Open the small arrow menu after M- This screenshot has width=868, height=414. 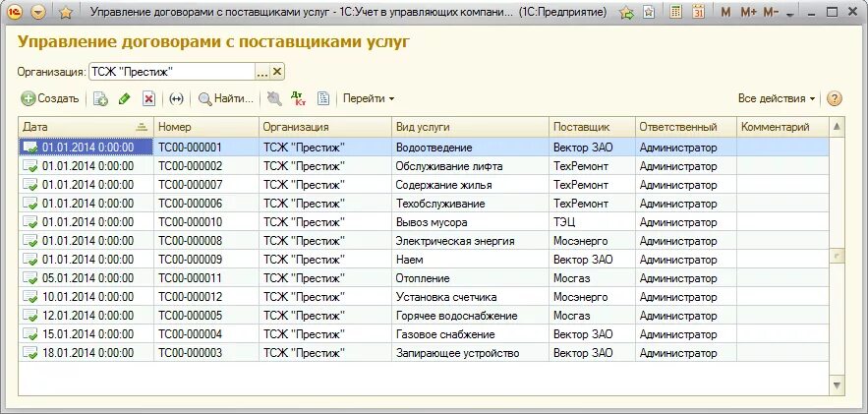click(x=790, y=14)
